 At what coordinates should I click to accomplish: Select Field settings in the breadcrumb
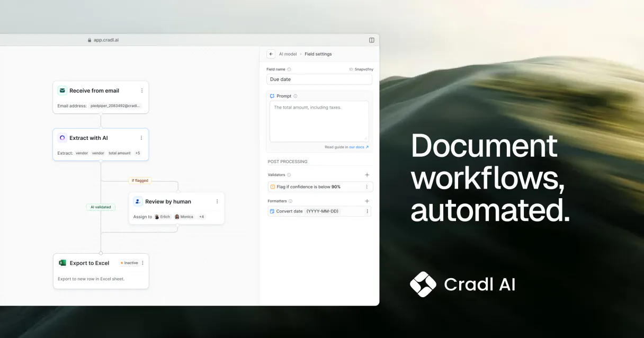pos(318,54)
